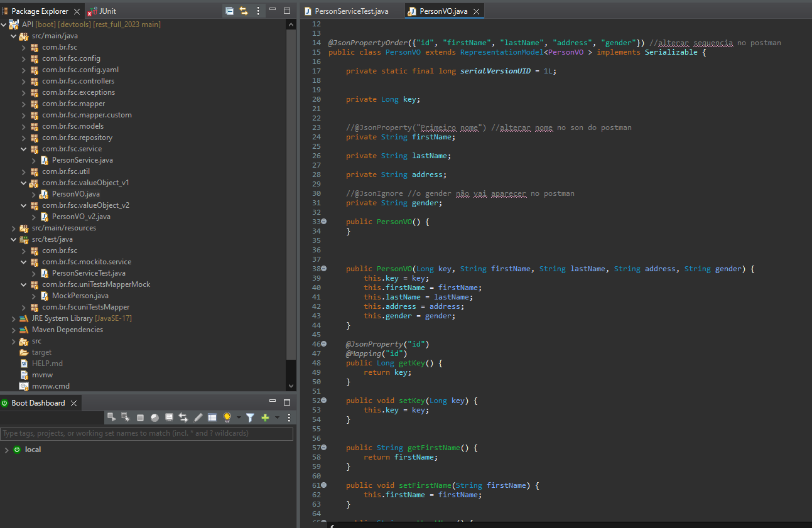812x528 pixels.
Task: Click the Boot Dashboard open console icon
Action: (169, 418)
